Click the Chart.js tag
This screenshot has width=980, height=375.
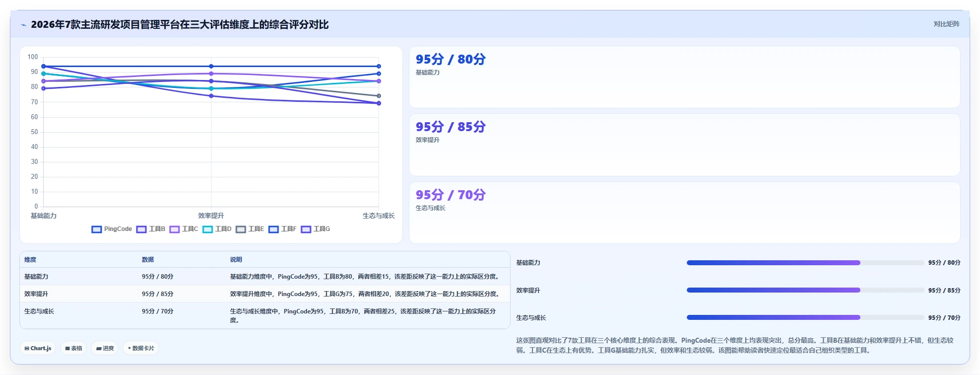[x=38, y=348]
